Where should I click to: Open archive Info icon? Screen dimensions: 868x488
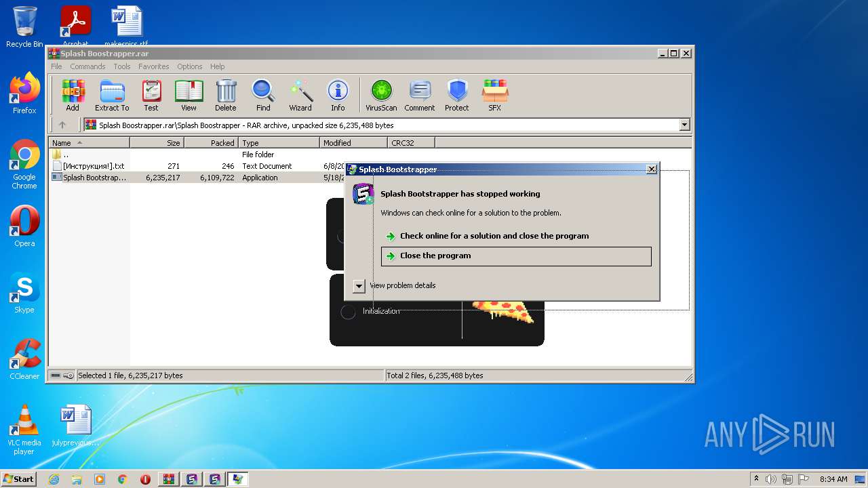[x=338, y=96]
